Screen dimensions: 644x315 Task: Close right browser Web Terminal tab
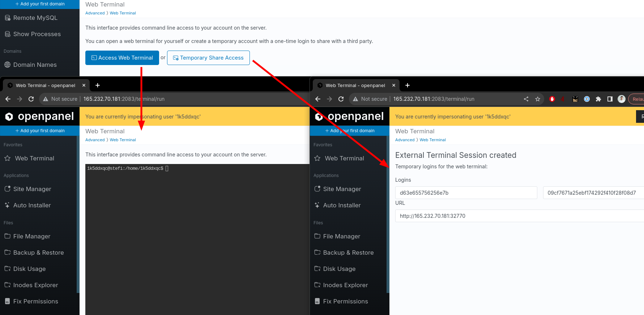tap(394, 85)
